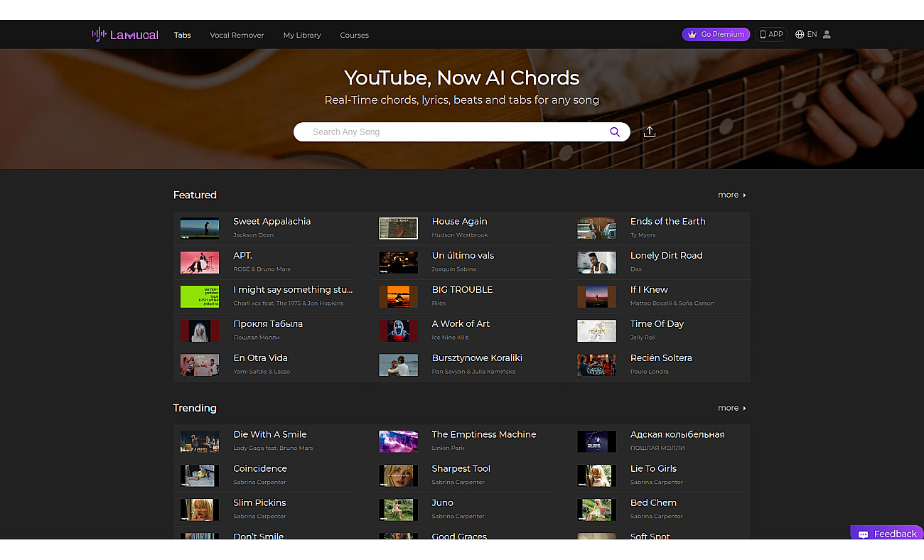
Task: Open The Emptiness Machine thumbnail
Action: point(398,441)
